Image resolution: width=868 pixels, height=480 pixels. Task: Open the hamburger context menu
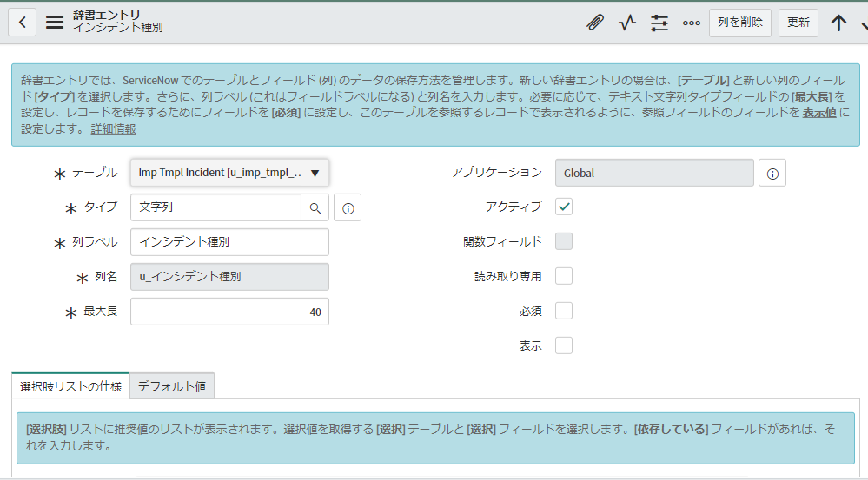54,22
